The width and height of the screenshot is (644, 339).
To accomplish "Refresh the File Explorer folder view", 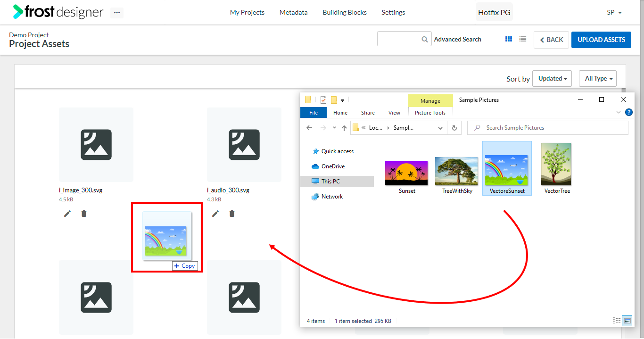I will click(x=454, y=128).
